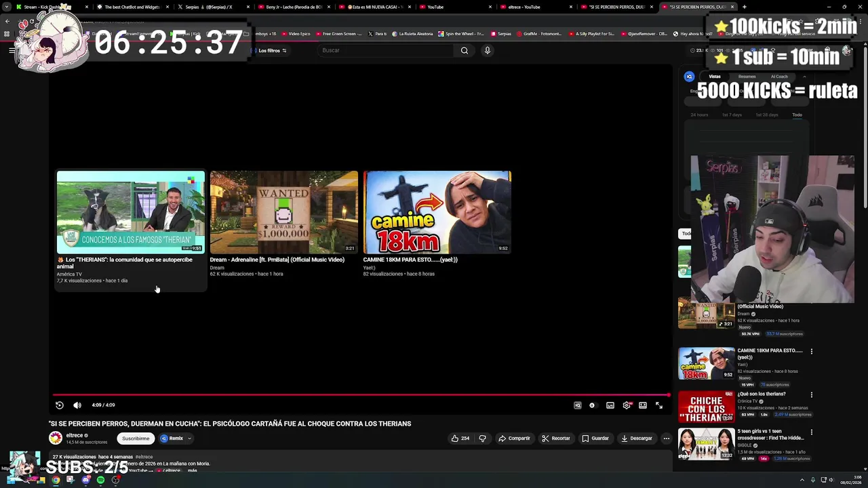Activate voice search microphone icon

(x=487, y=50)
